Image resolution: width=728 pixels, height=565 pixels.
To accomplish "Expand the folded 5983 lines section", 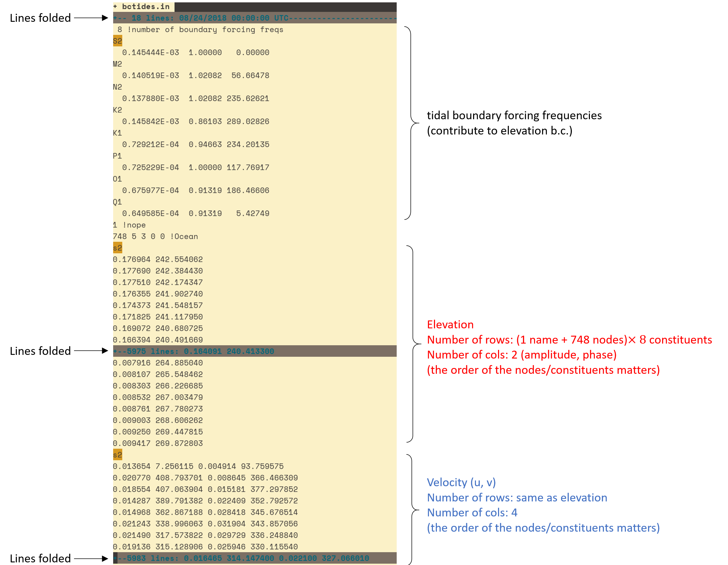I will tap(240, 558).
